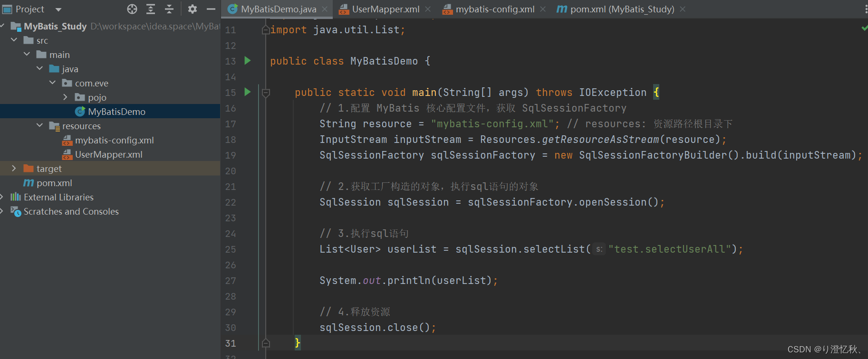Fold the import block at line 11
The image size is (868, 359).
coord(266,30)
